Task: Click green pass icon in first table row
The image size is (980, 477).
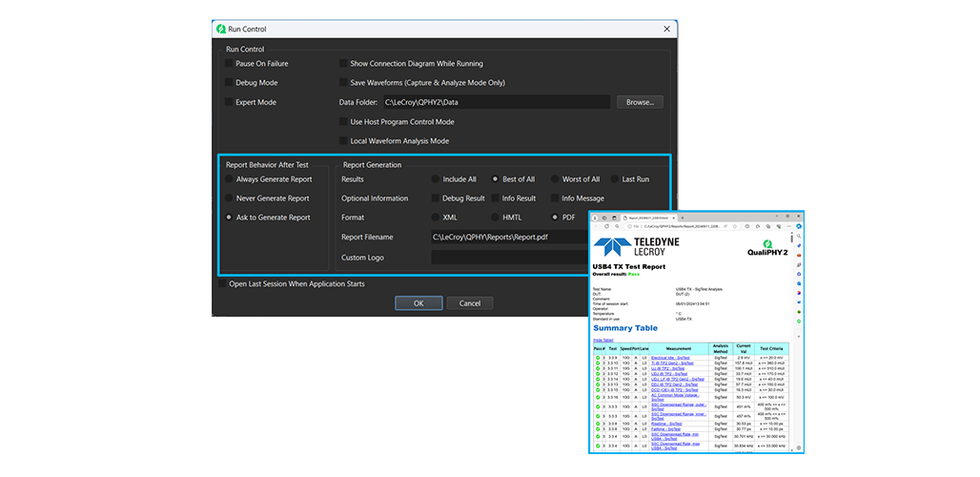Action: 598,357
